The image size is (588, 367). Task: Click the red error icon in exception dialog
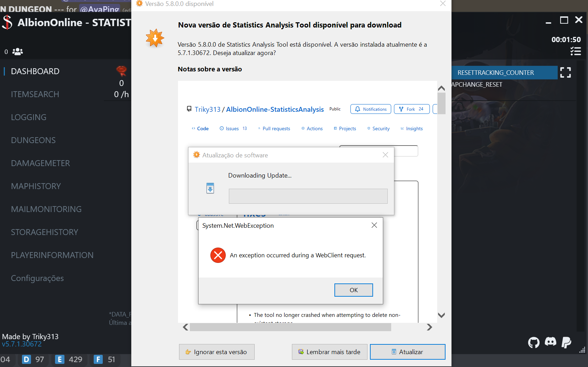coord(218,255)
